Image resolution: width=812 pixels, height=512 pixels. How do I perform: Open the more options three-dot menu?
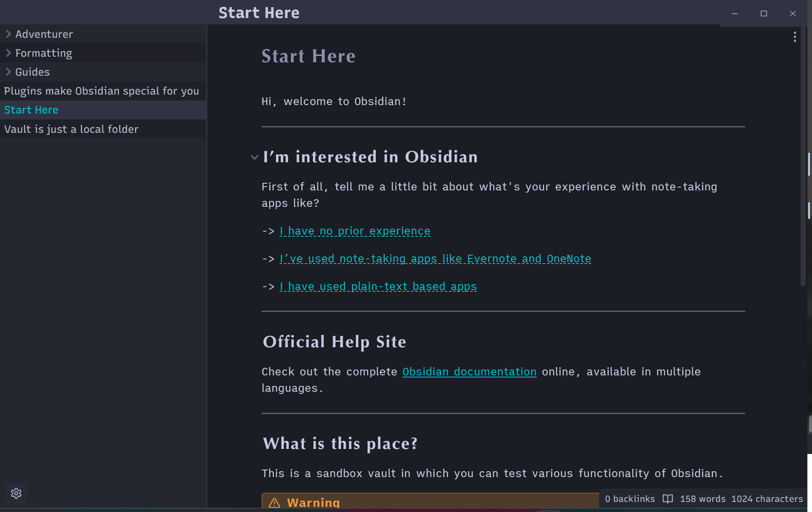(x=795, y=37)
